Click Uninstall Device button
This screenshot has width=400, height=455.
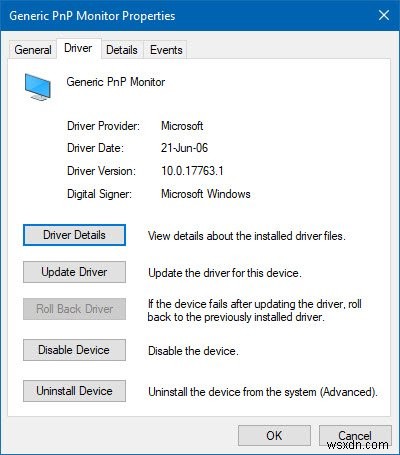pyautogui.click(x=74, y=391)
